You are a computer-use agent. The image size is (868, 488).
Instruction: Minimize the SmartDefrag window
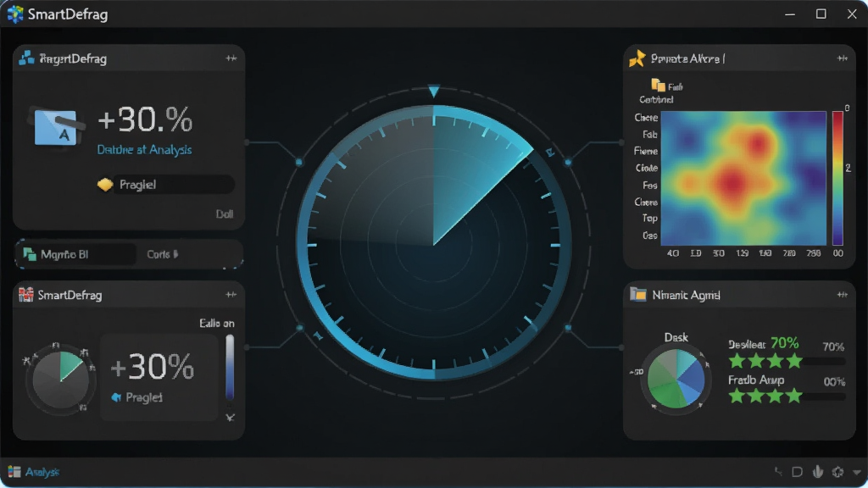790,14
